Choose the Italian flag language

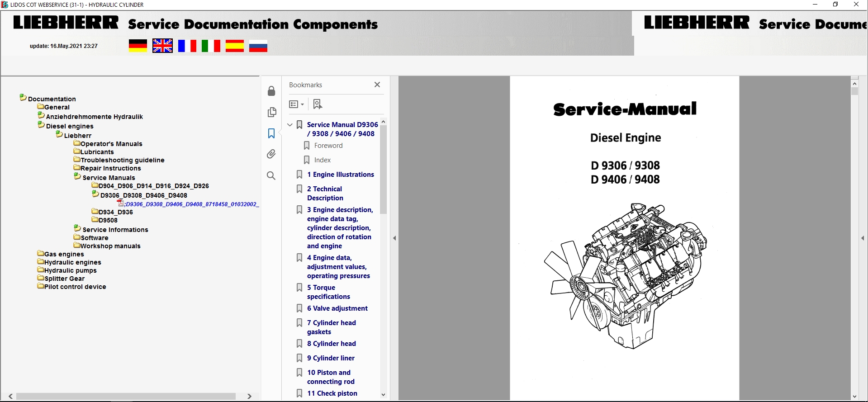(x=211, y=46)
